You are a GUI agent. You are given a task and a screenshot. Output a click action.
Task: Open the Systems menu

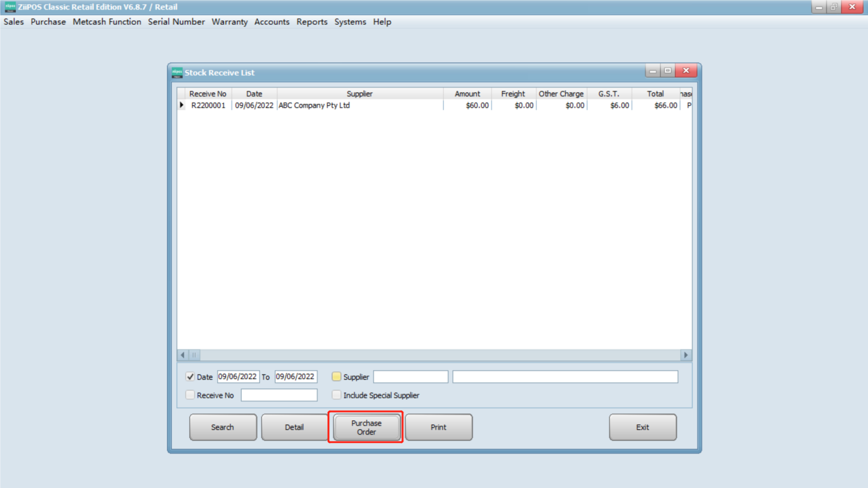(350, 21)
